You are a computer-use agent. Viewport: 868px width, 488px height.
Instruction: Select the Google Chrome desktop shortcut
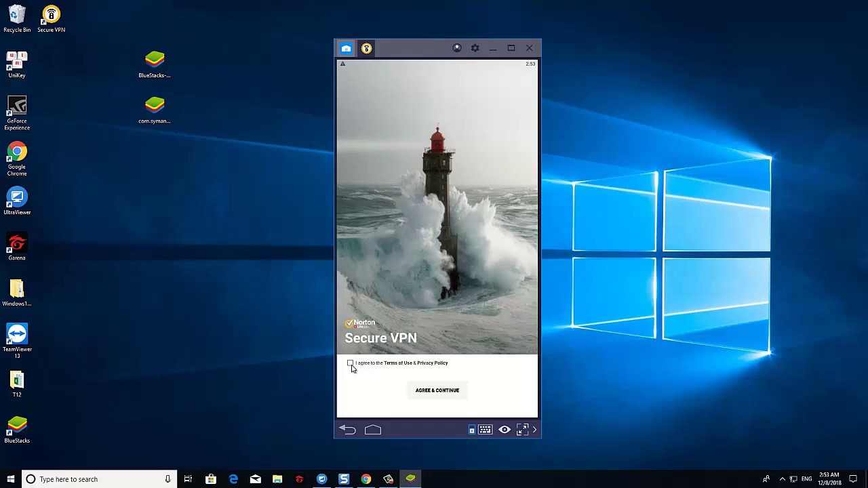17,159
